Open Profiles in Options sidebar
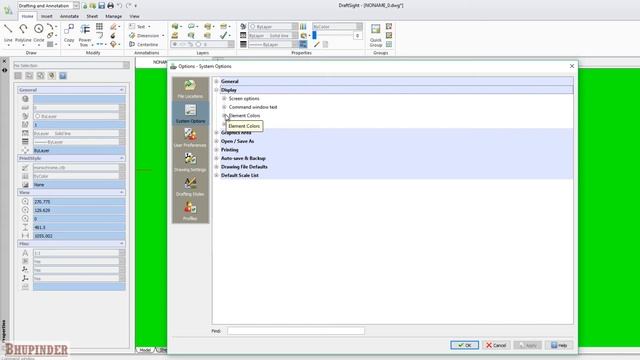Screen dimensions: 640x360 click(x=190, y=211)
